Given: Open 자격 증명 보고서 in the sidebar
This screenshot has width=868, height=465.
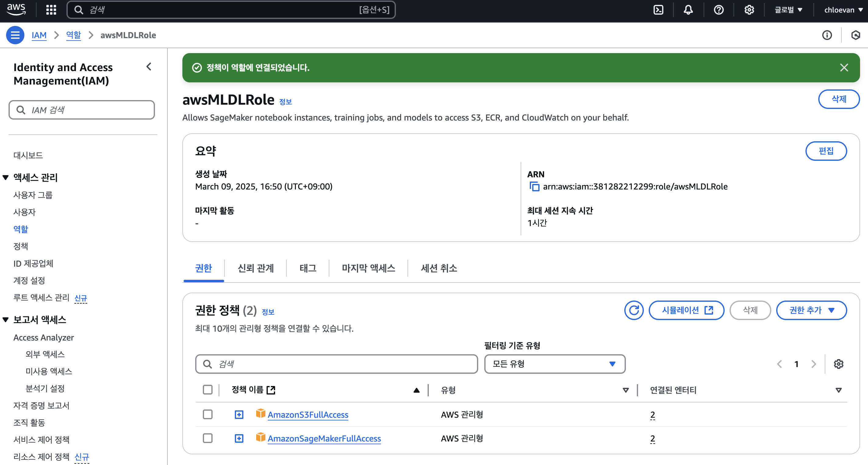Looking at the screenshot, I should click(x=41, y=406).
